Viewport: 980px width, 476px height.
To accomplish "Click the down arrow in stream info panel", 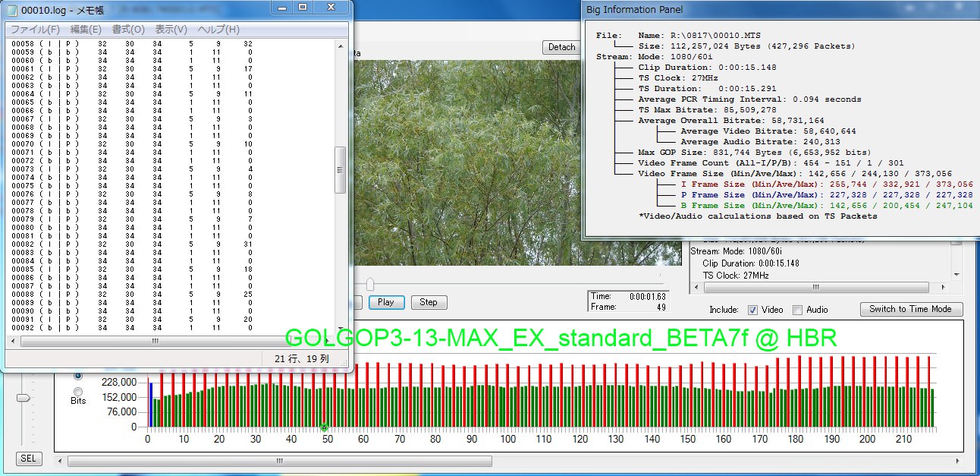I will [956, 275].
